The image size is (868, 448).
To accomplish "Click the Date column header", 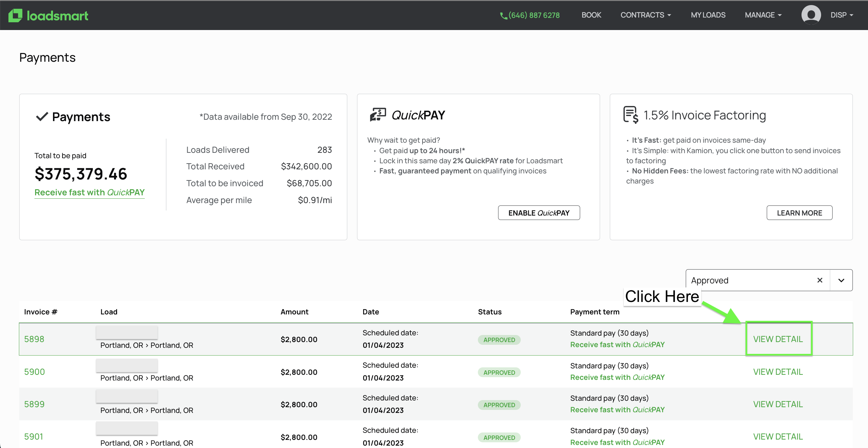I will pos(371,312).
